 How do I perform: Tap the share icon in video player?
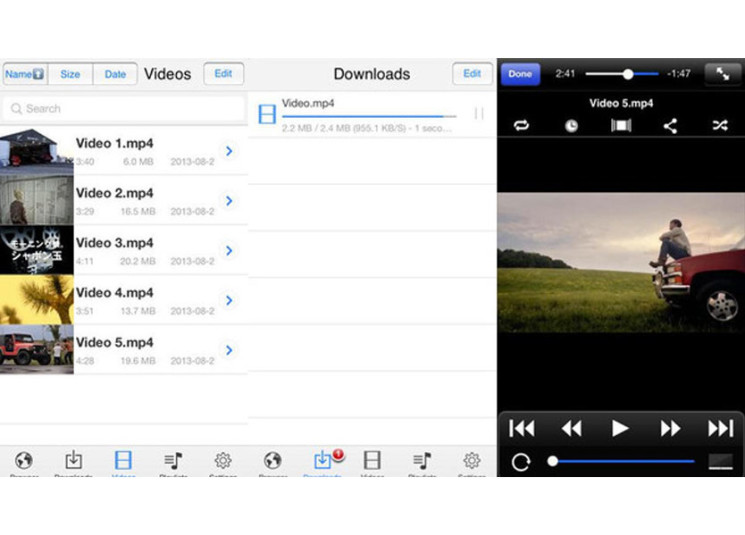click(670, 126)
